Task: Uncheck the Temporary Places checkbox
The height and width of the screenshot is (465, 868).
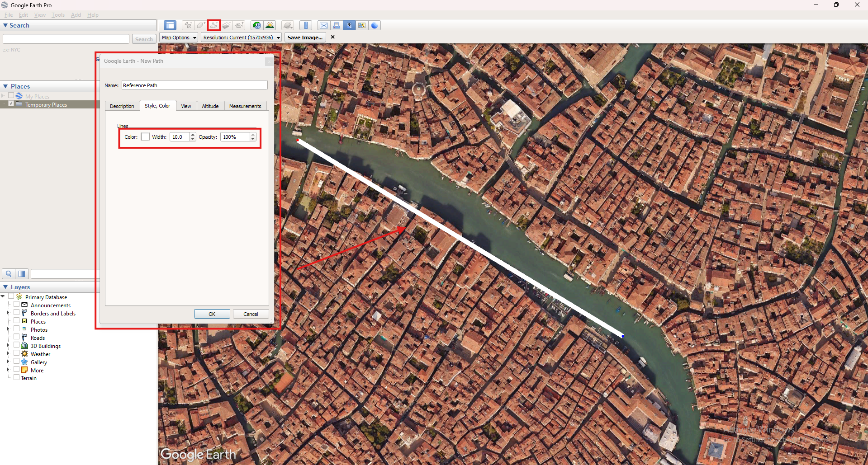Action: (x=11, y=104)
